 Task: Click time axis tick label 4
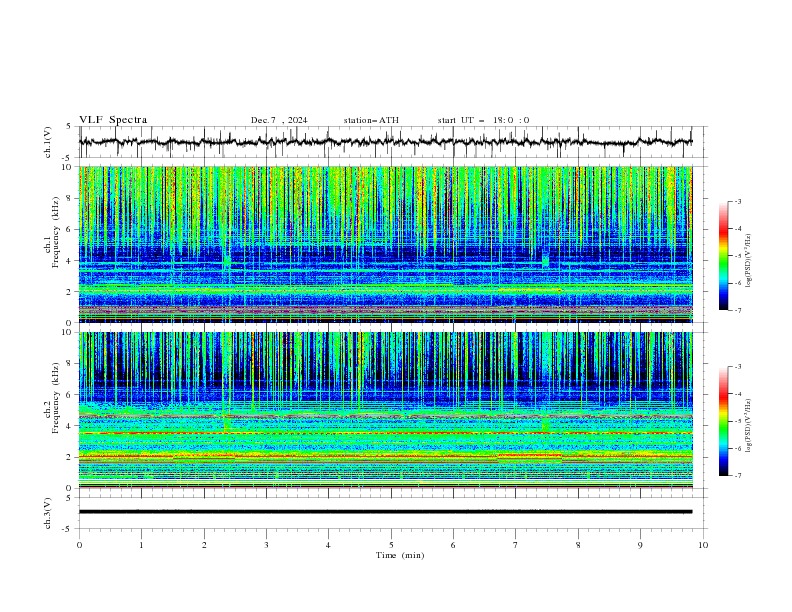[x=328, y=545]
